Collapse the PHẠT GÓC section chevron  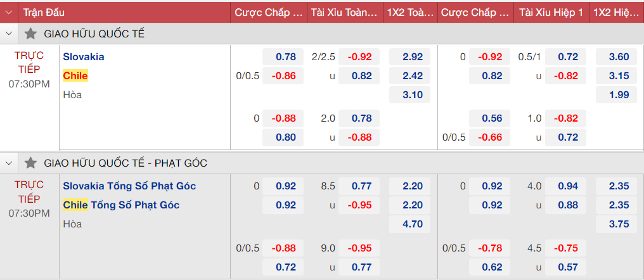coord(9,163)
